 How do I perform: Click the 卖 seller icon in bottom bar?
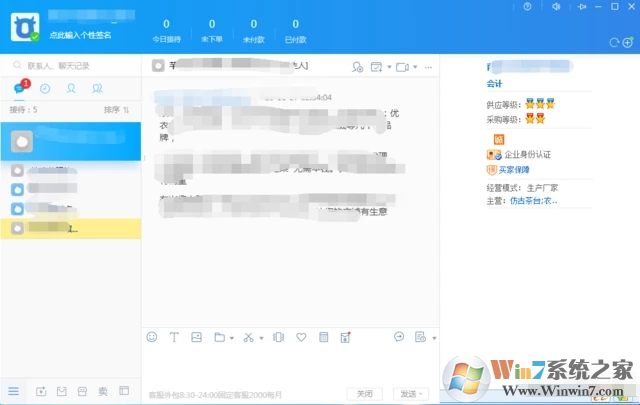tap(103, 392)
